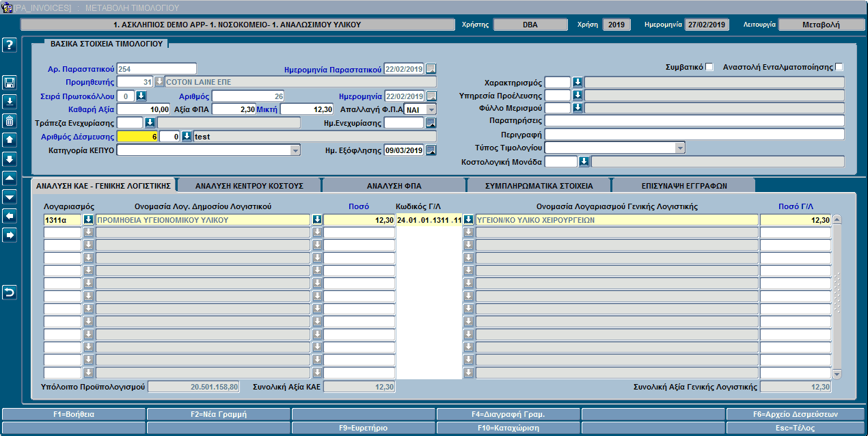
Task: Open lookup for Κοστολογική Μονάδα
Action: tap(584, 161)
